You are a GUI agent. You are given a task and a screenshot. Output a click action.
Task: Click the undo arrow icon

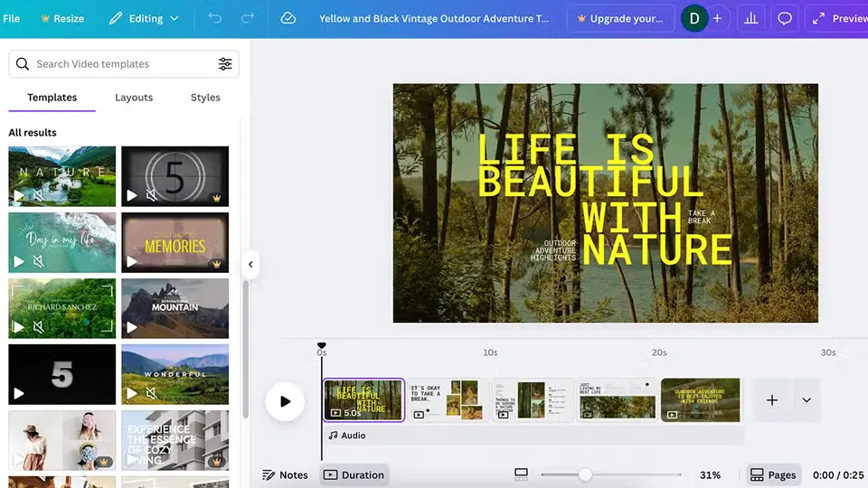[214, 18]
